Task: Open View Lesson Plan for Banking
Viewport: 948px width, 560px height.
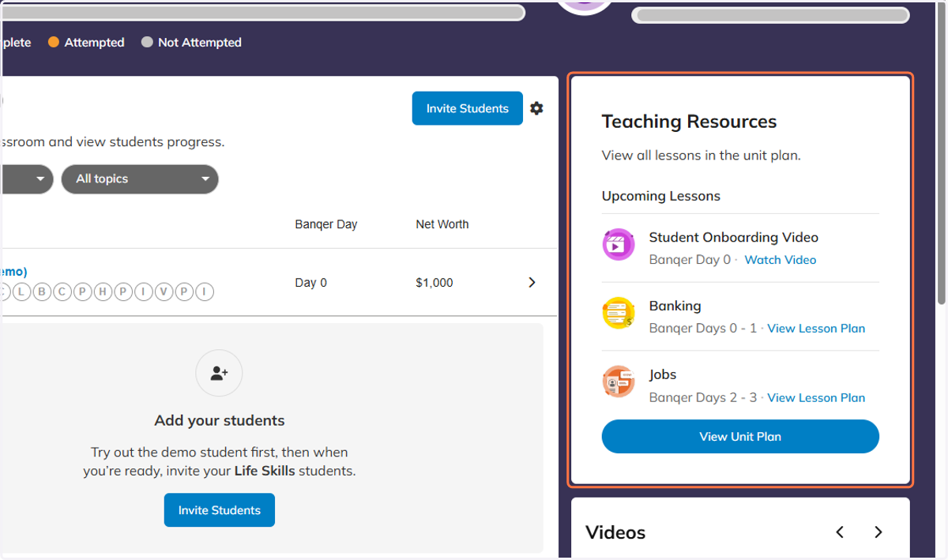Action: tap(816, 329)
